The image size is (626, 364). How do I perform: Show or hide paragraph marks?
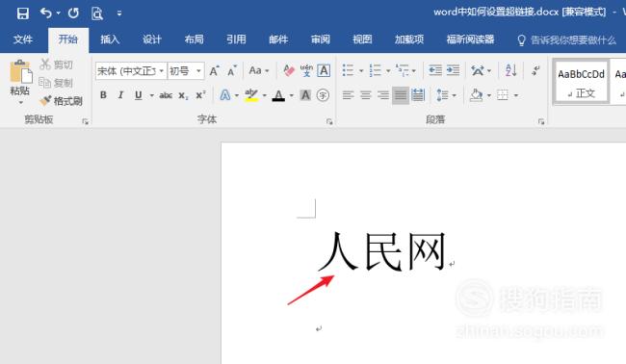535,70
